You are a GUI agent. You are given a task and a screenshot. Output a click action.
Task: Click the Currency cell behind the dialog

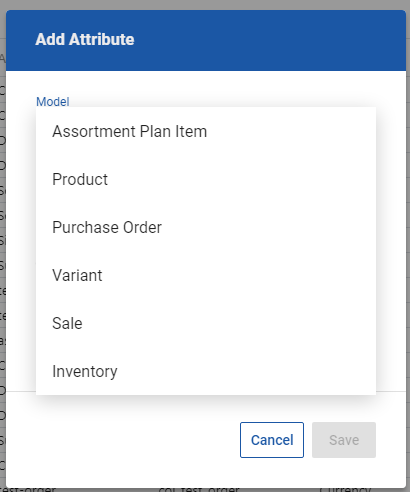pyautogui.click(x=345, y=490)
